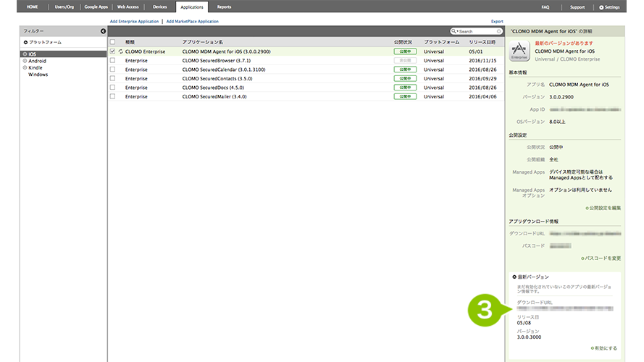Viewport: 644px width, 362px height.
Task: Click Add Enterprise Application link
Action: [x=134, y=21]
